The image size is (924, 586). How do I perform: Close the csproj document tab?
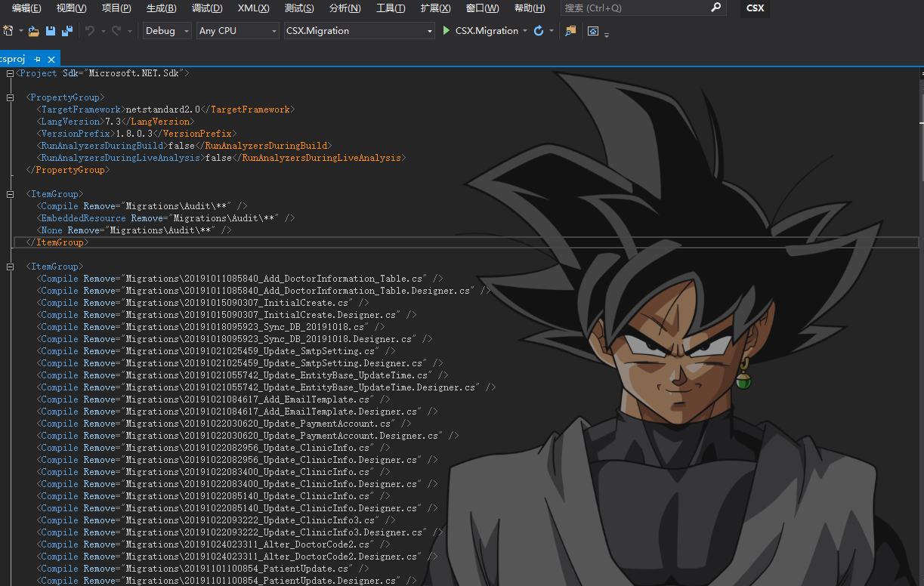[x=51, y=59]
